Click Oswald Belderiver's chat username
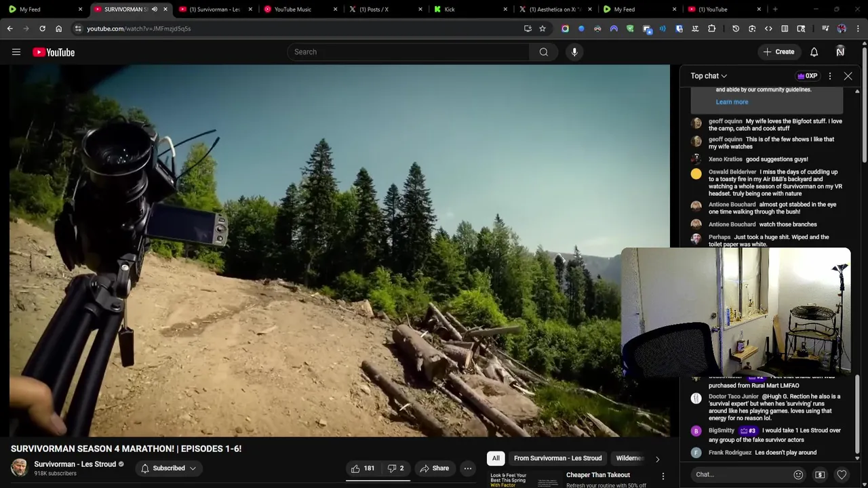 732,172
